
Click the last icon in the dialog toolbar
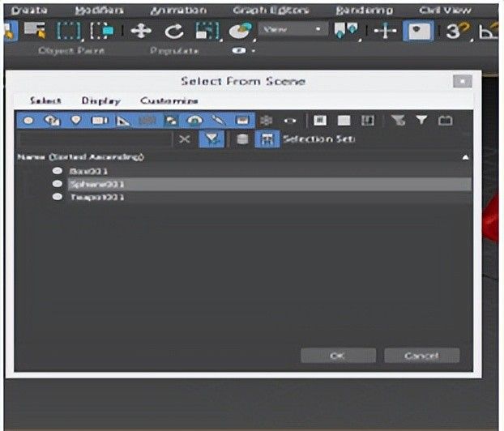click(x=445, y=121)
